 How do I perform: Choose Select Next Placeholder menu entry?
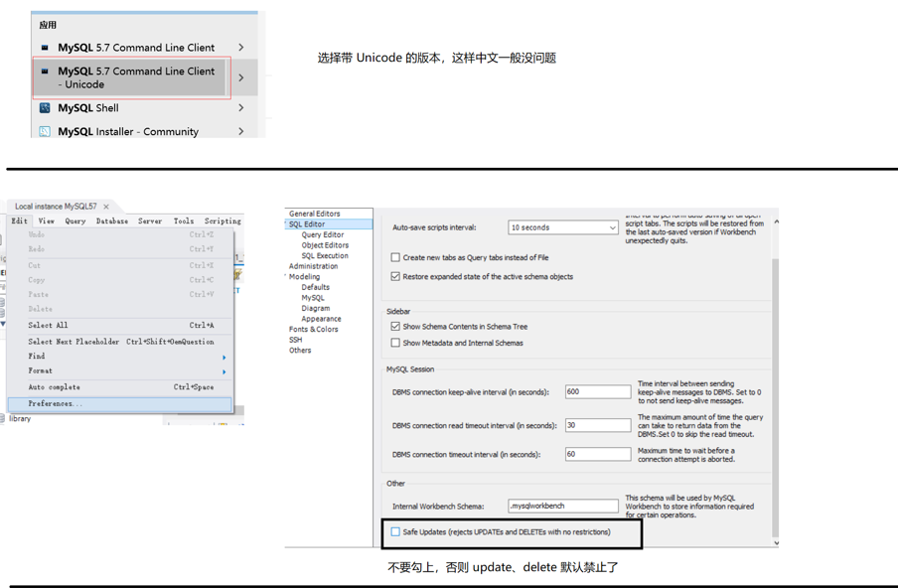click(120, 342)
